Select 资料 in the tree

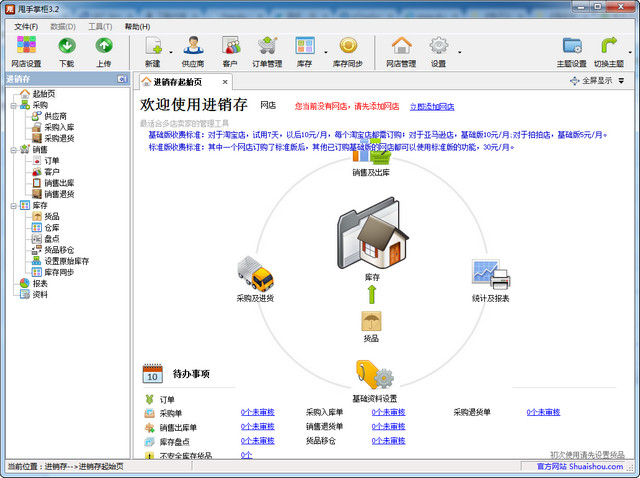(x=40, y=294)
